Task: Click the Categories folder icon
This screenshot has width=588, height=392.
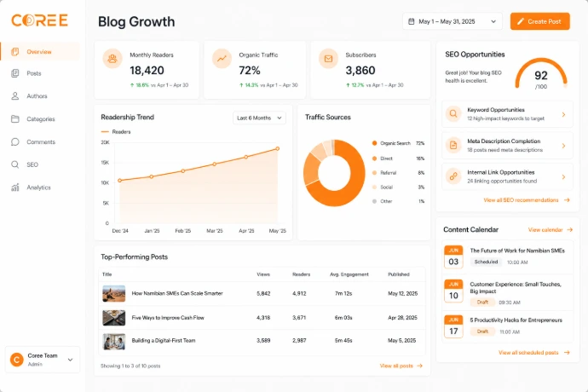Action: pyautogui.click(x=15, y=119)
